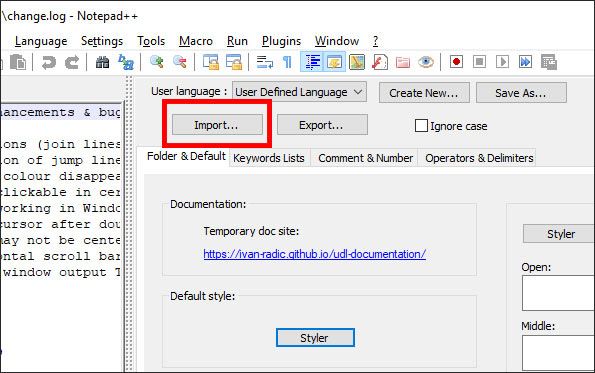This screenshot has width=595, height=373.
Task: Toggle synchronize horizontal scrolling icon
Action: (234, 62)
